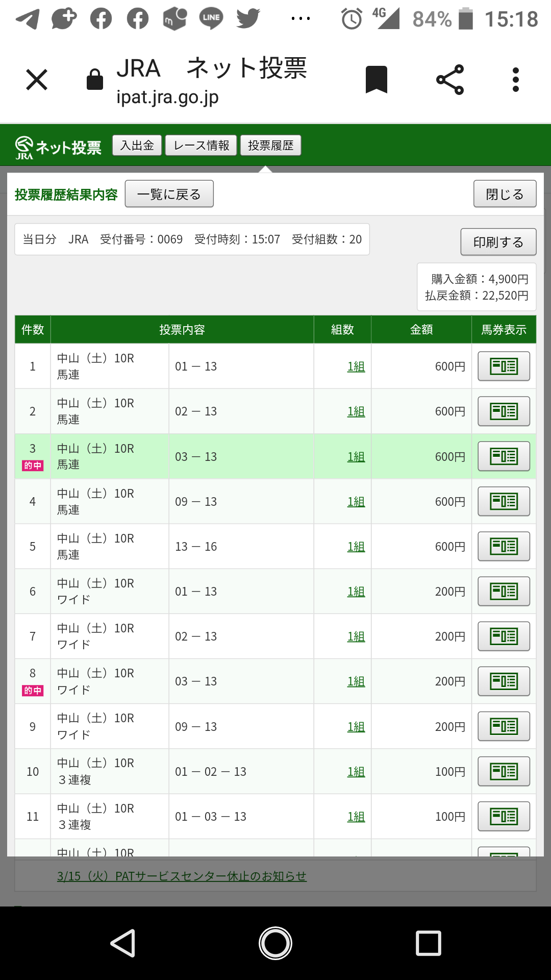Close the browser tab with X
Image resolution: width=551 pixels, height=980 pixels.
point(37,80)
